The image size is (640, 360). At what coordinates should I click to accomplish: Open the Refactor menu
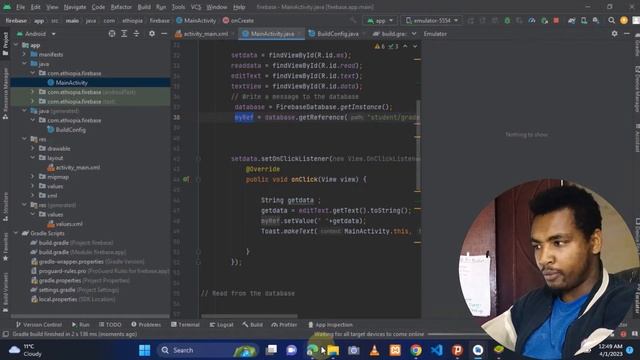[121, 7]
